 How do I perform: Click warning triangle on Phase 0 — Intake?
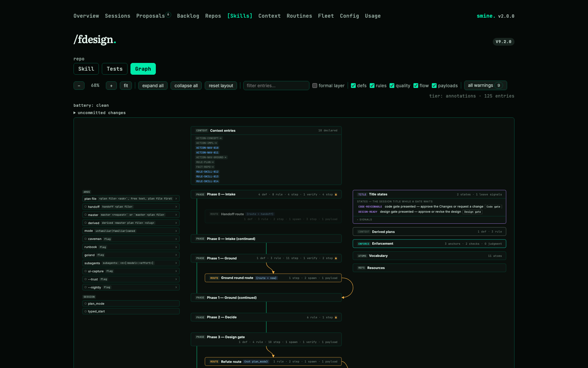tap(336, 194)
